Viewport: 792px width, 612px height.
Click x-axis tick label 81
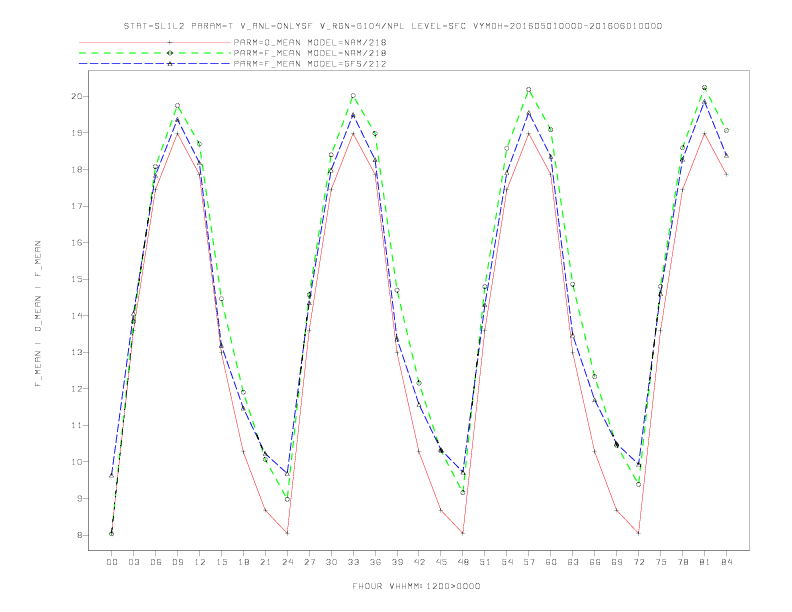pos(705,562)
